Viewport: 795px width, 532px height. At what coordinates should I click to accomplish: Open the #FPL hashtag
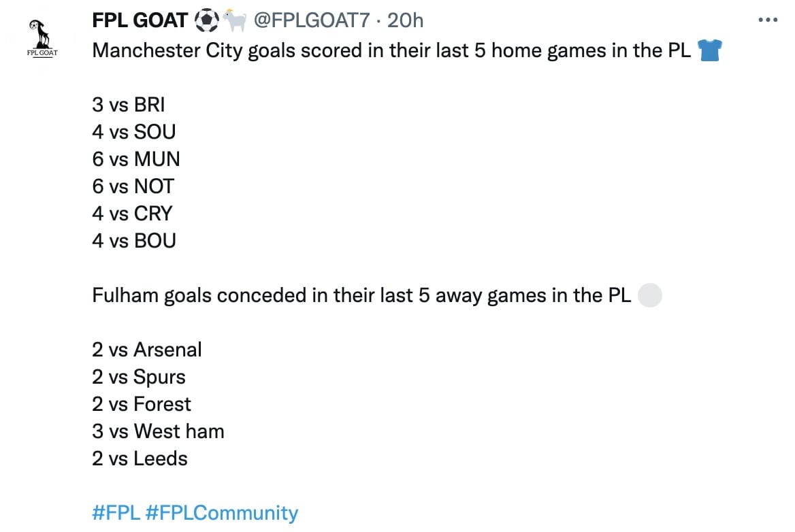[116, 513]
